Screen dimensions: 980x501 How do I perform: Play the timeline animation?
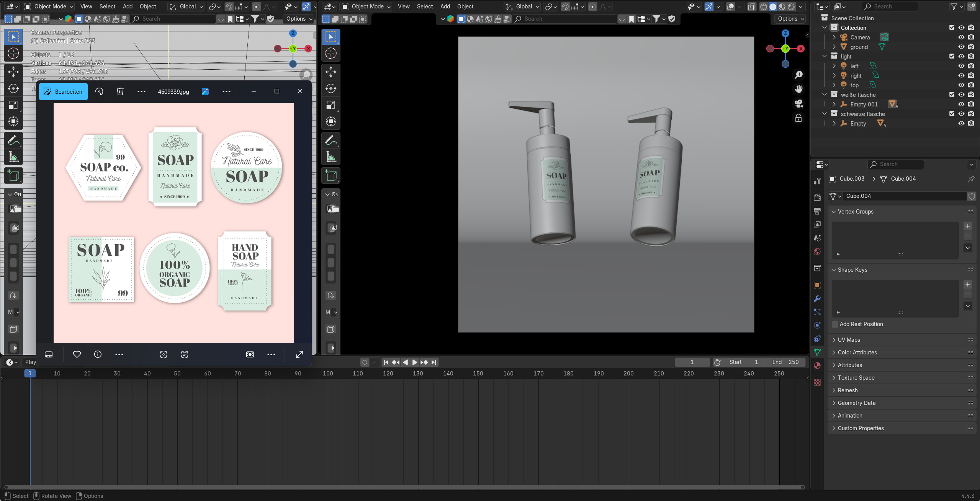414,362
